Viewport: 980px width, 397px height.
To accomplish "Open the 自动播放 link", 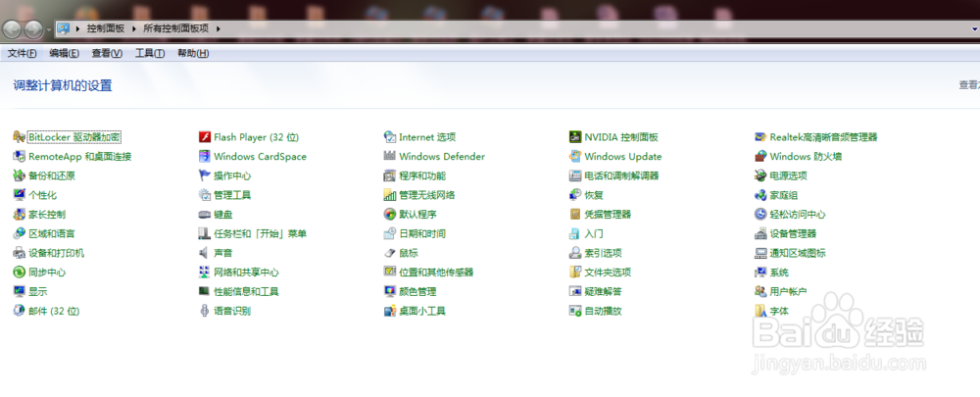I will (603, 312).
